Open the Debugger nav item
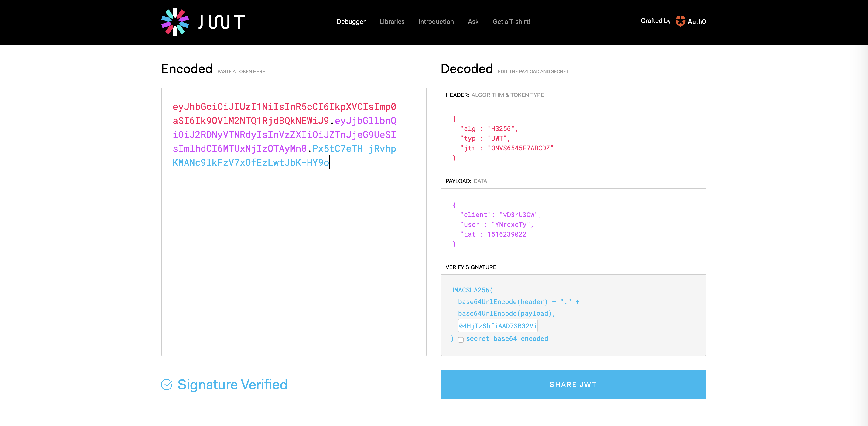 coord(351,22)
